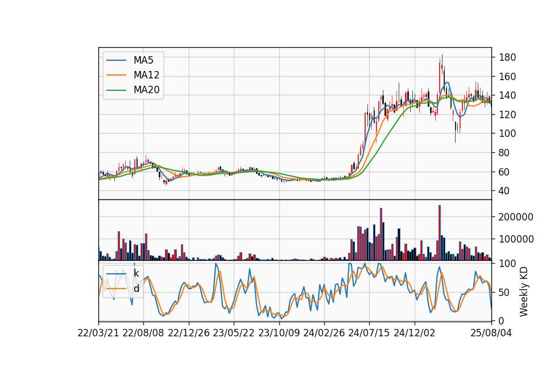Click the 180 price axis label
The width and height of the screenshot is (546, 392).
click(x=507, y=57)
